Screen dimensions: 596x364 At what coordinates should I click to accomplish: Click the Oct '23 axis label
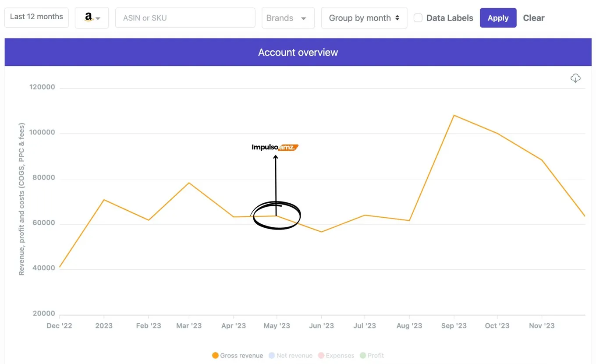tap(497, 326)
